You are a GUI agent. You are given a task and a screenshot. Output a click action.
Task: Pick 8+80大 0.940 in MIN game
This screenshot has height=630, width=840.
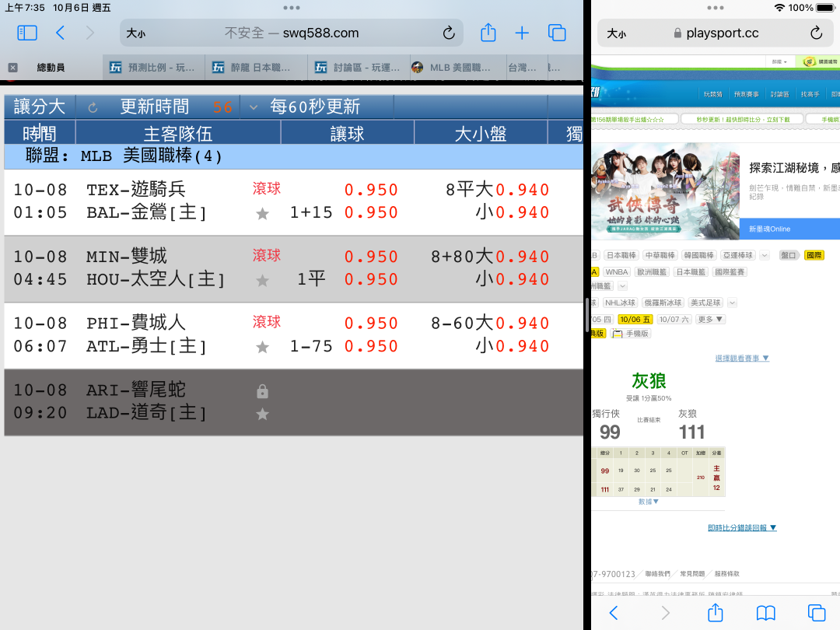pos(523,257)
